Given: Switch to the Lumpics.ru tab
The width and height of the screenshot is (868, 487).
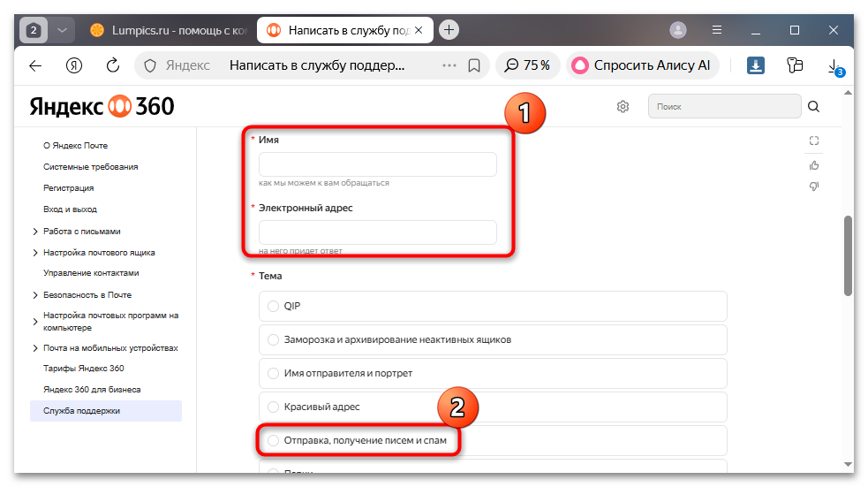Looking at the screenshot, I should (x=169, y=30).
